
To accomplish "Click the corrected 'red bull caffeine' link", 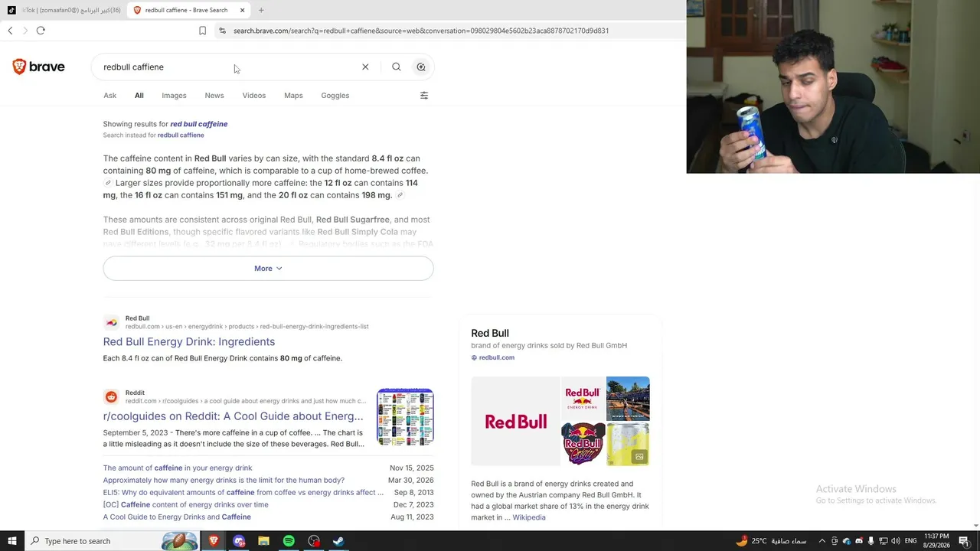I will pyautogui.click(x=199, y=124).
